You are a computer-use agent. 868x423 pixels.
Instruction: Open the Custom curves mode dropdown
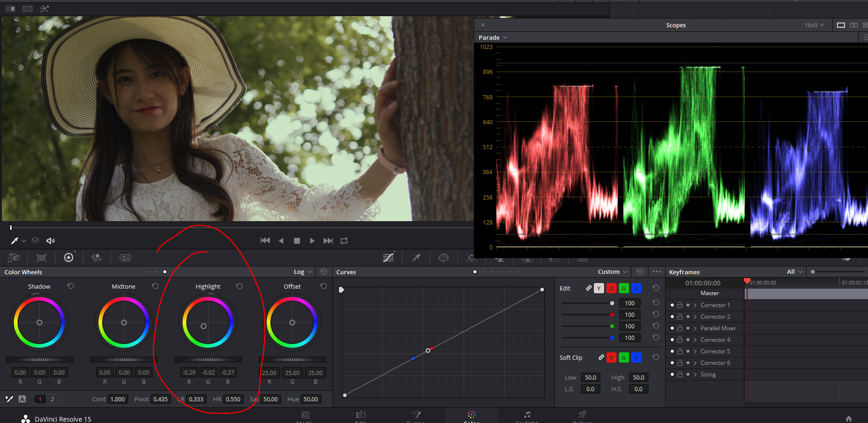[613, 272]
